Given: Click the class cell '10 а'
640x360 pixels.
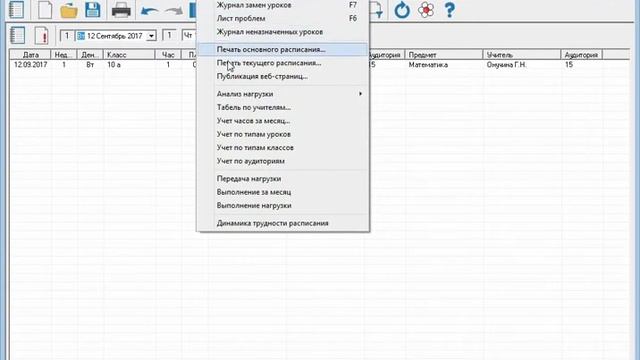Looking at the screenshot, I should point(114,65).
